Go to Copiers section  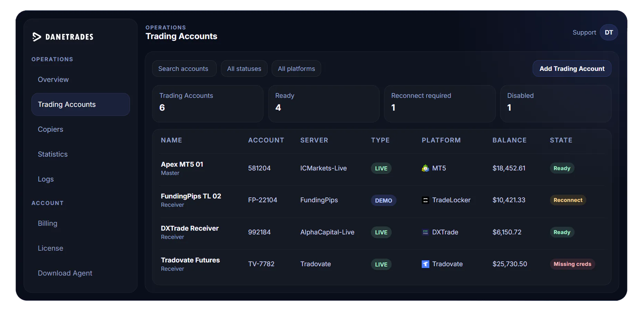click(x=50, y=129)
